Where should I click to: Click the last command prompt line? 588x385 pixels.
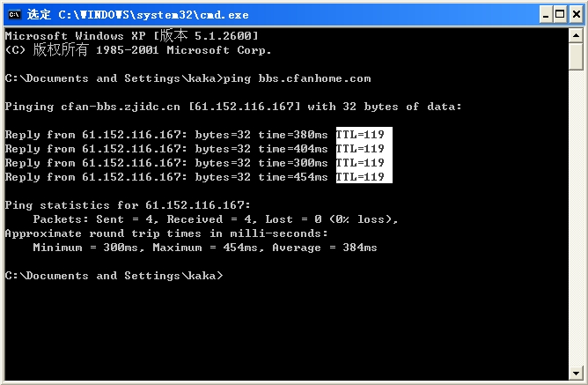(114, 276)
